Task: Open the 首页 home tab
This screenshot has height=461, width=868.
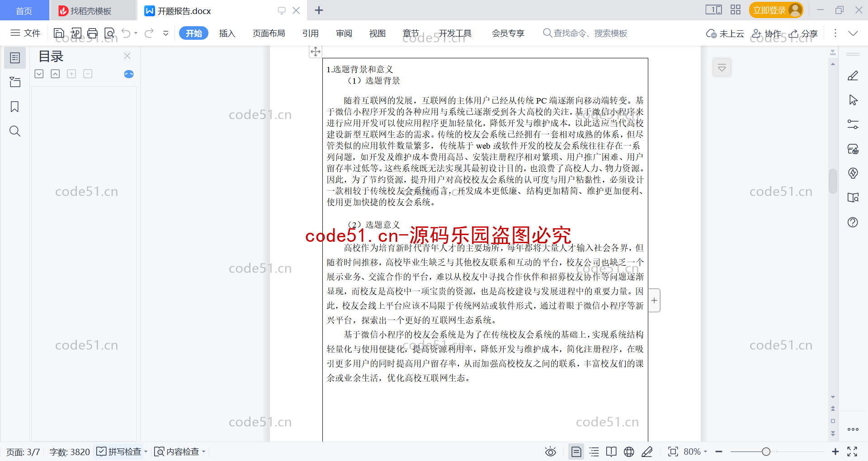Action: (x=24, y=10)
